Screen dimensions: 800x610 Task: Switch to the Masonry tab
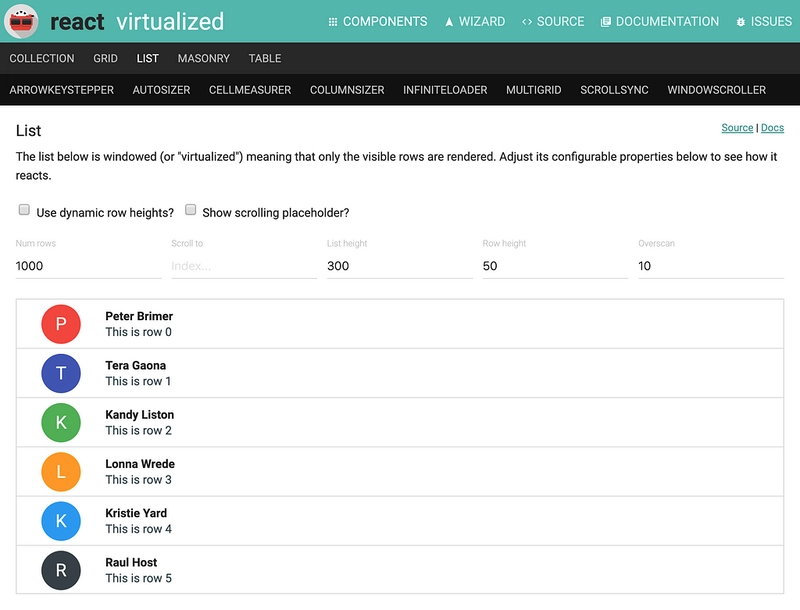[x=203, y=59]
